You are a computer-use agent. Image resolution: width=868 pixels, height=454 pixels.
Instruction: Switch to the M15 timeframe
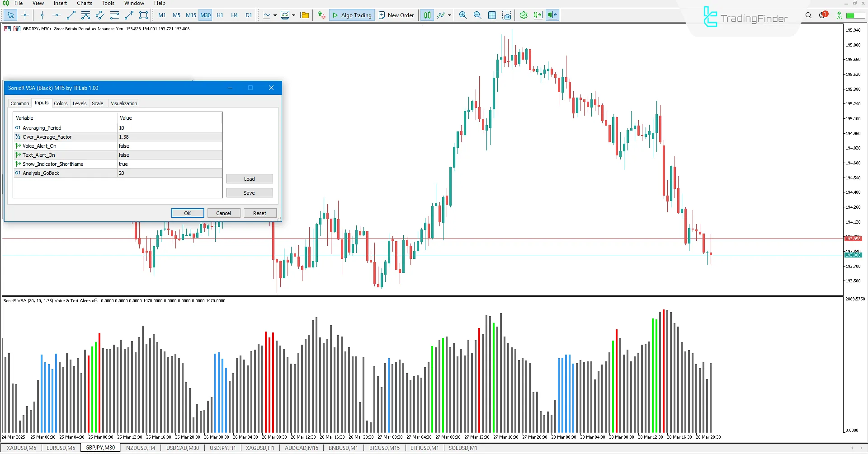tap(191, 15)
